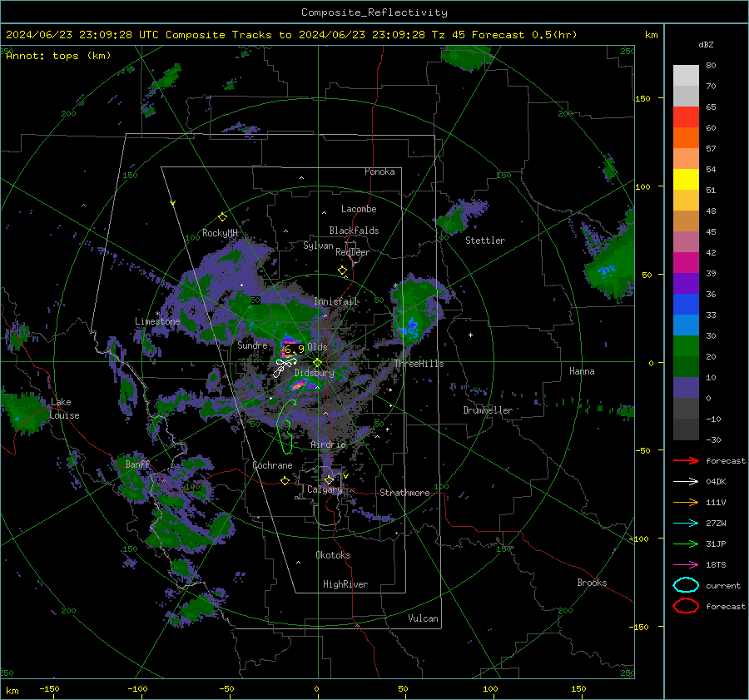Click the magenta 18TS arrow icon
The image size is (749, 700).
[686, 565]
